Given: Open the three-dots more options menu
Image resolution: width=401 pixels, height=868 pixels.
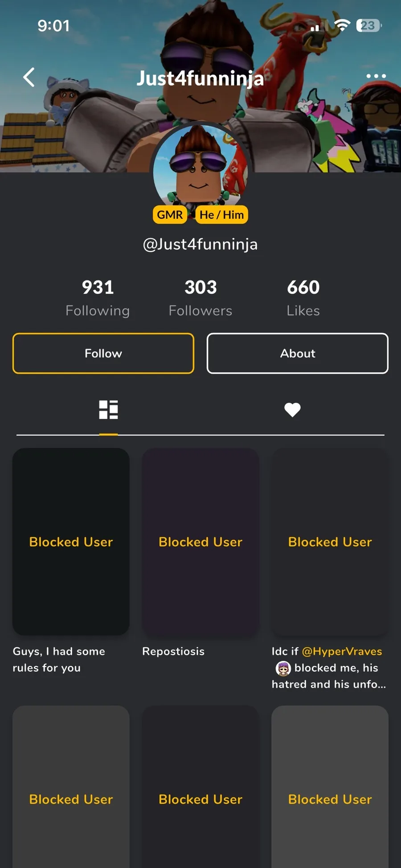Looking at the screenshot, I should click(x=376, y=76).
